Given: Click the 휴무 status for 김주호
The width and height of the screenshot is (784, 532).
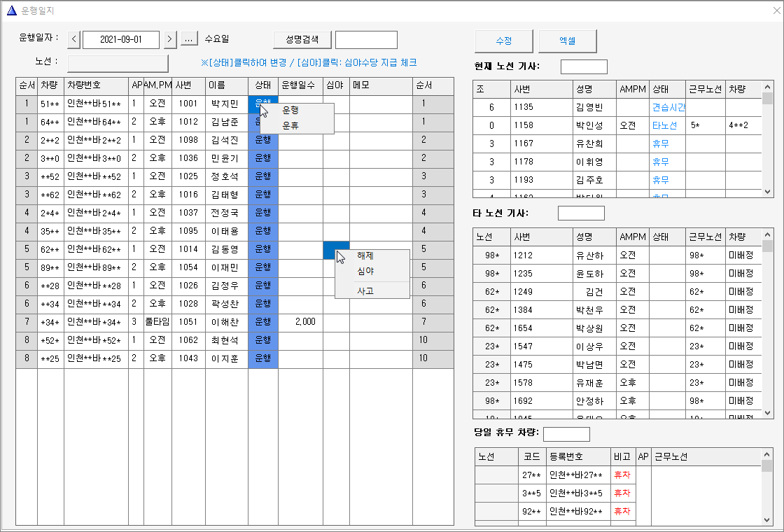Looking at the screenshot, I should (668, 180).
